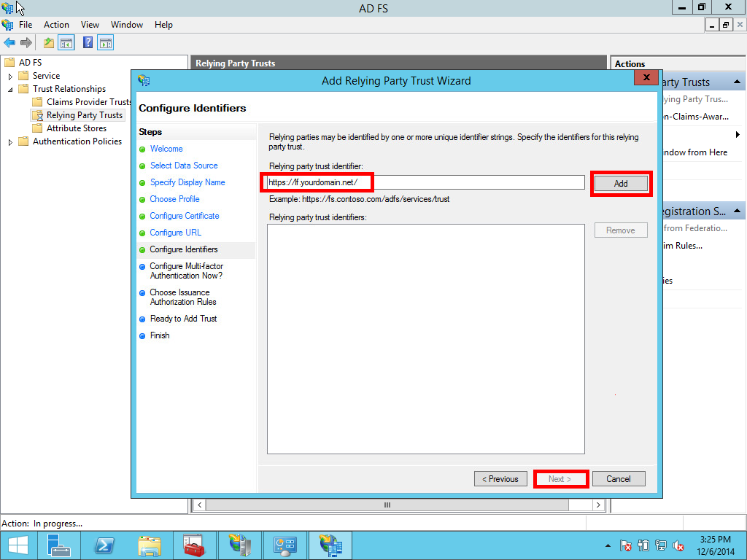Toggle the Show/Hide Console Tree icon
This screenshot has height=560, width=747.
[x=66, y=42]
